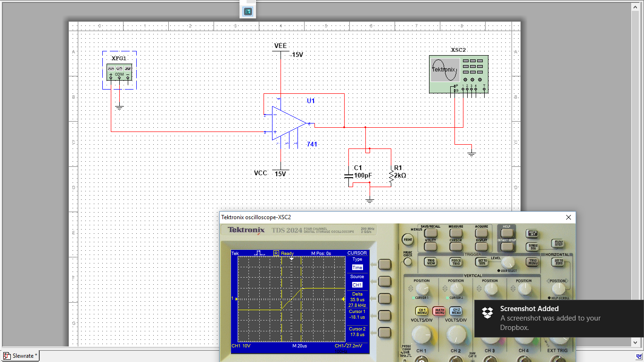Viewport: 644px width, 362px height.
Task: Click the CURSOR 1 vertical position knob
Action: 422,289
